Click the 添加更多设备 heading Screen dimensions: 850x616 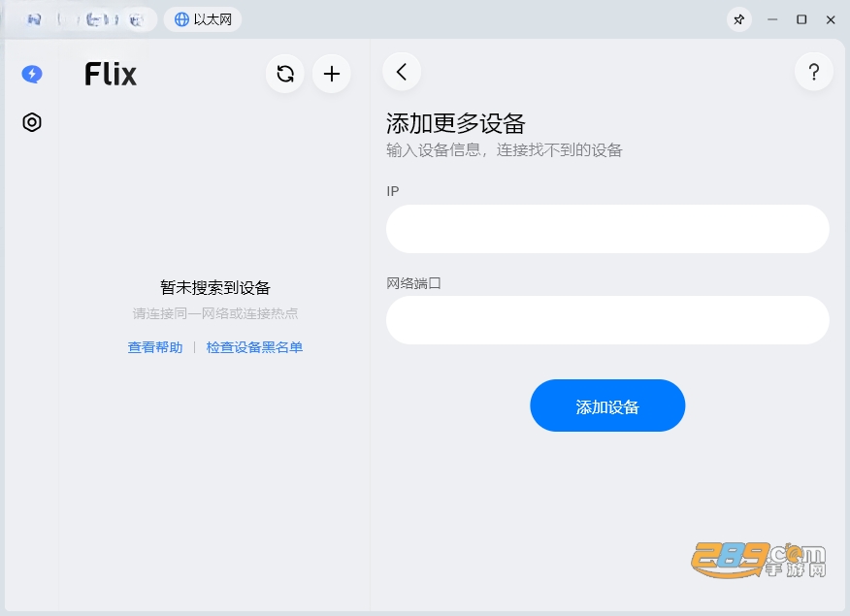[456, 123]
